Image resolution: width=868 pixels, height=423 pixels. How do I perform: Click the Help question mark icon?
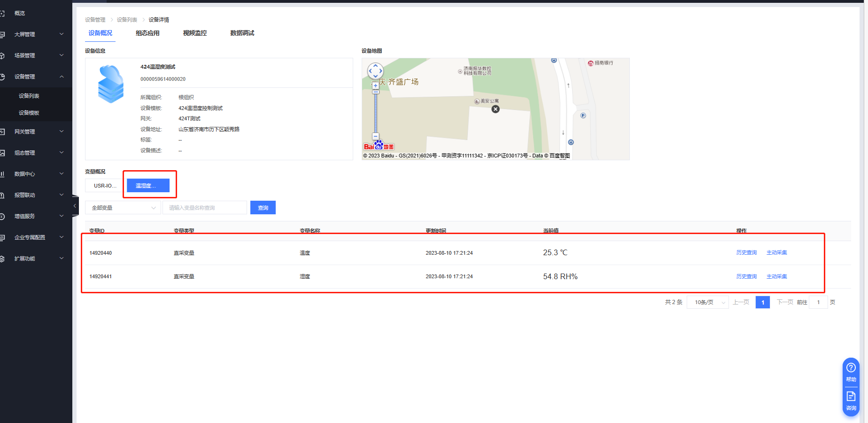pos(851,368)
